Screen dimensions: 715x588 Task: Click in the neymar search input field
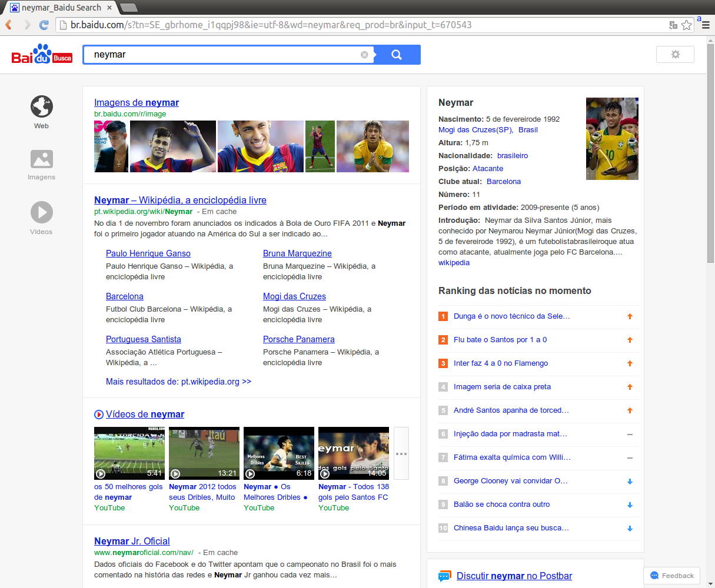[224, 55]
